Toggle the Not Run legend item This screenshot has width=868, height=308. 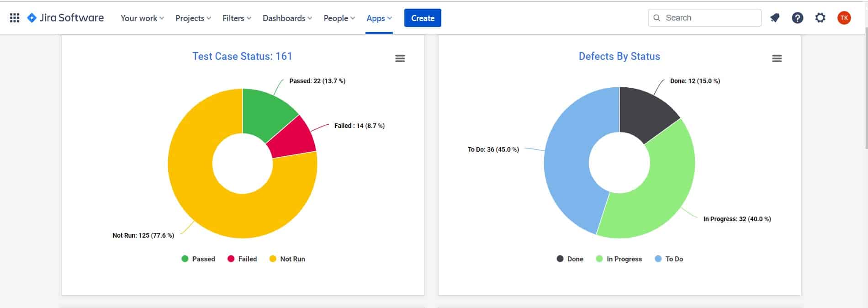[x=287, y=259]
